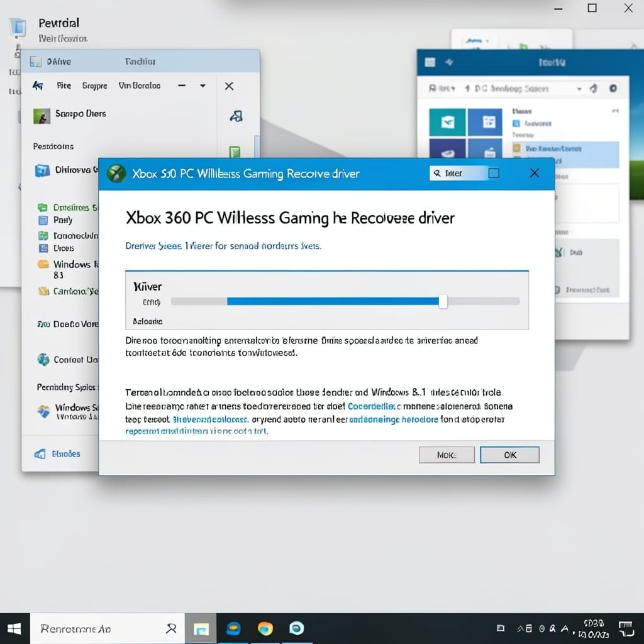Image resolution: width=644 pixels, height=644 pixels.
Task: Click the back arrow icon beside Rite
Action: pos(38,86)
